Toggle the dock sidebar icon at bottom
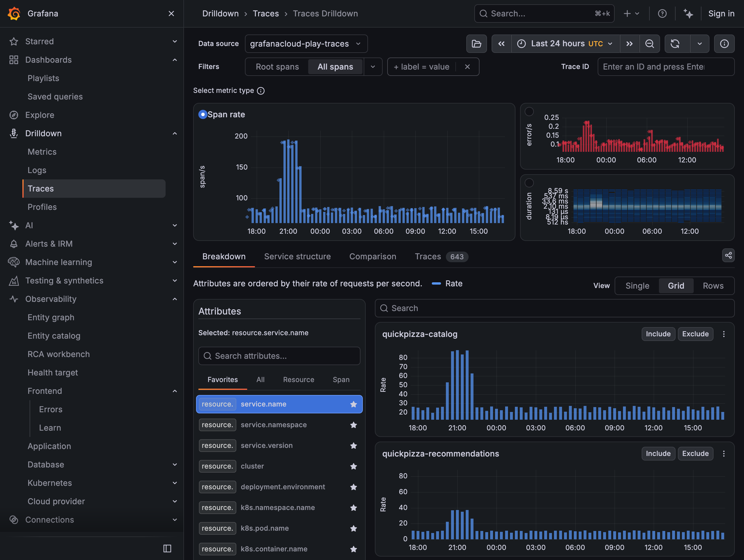This screenshot has height=560, width=744. click(x=167, y=549)
